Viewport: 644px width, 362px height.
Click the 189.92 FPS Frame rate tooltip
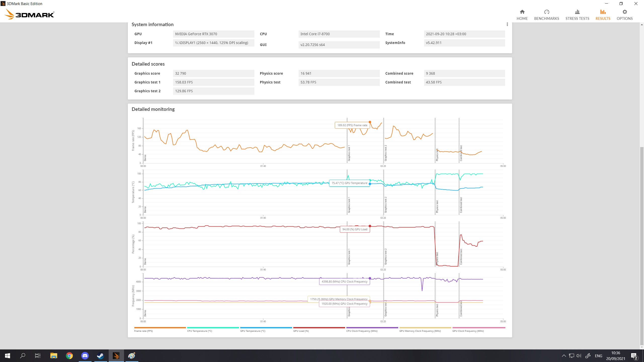(x=352, y=125)
